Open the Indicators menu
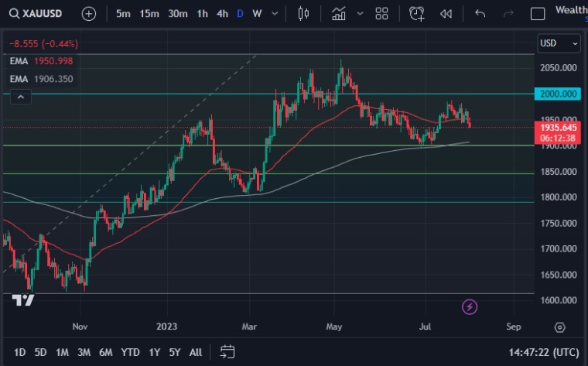The image size is (588, 366). [x=338, y=14]
